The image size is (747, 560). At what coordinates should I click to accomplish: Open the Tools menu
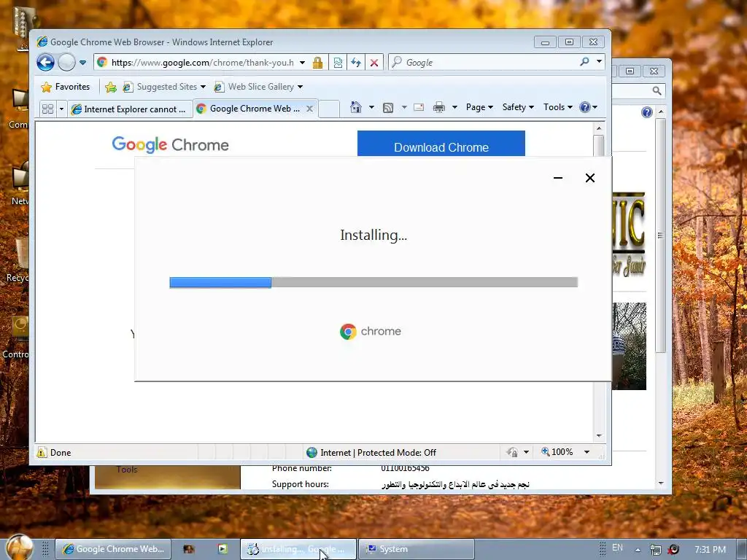click(558, 107)
